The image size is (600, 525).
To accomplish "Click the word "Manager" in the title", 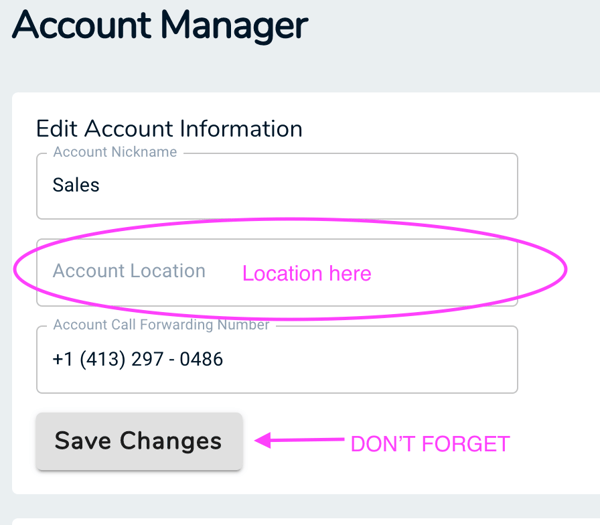I will click(232, 24).
